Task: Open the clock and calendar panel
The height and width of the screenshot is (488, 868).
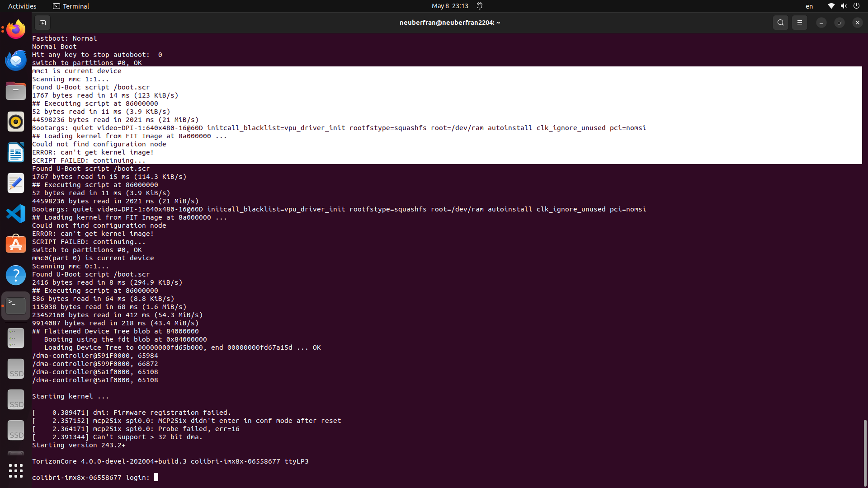Action: pos(450,6)
